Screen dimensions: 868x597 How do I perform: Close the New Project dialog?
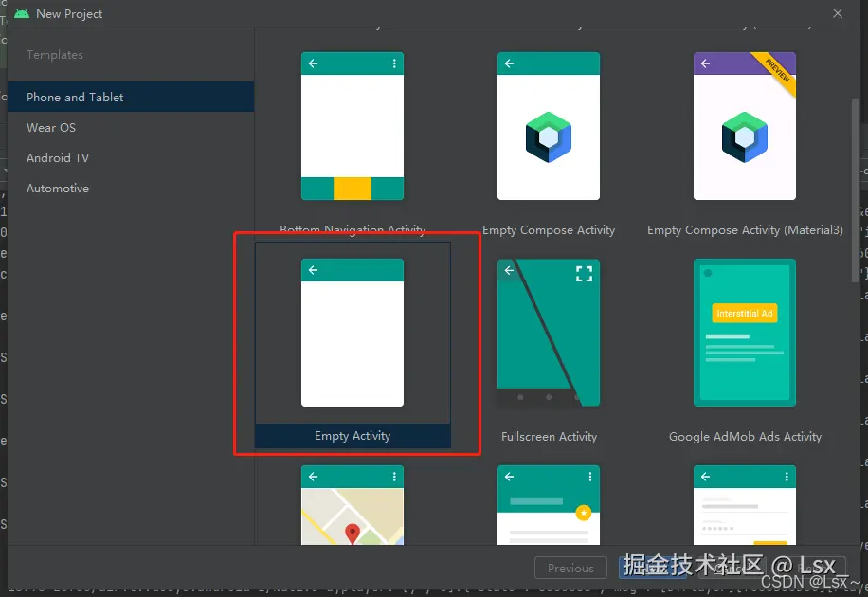point(838,13)
